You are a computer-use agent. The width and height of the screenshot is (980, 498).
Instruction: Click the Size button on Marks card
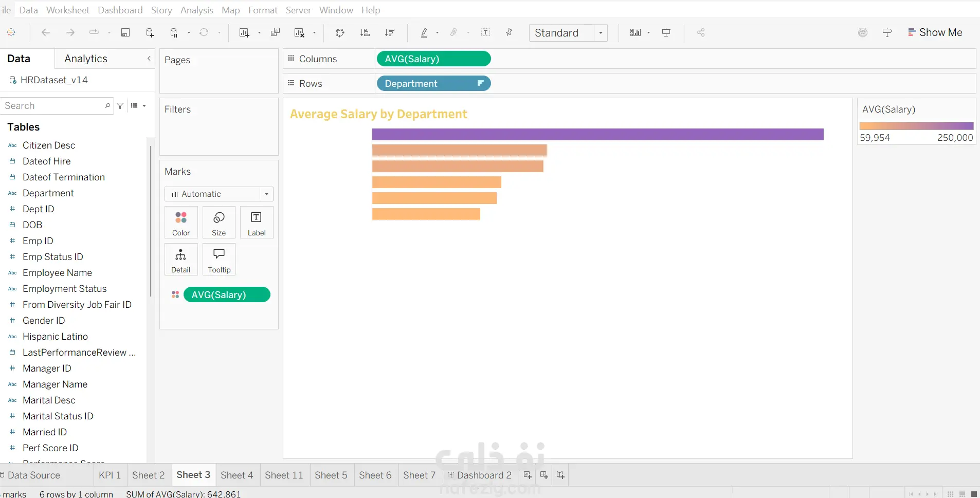[219, 223]
